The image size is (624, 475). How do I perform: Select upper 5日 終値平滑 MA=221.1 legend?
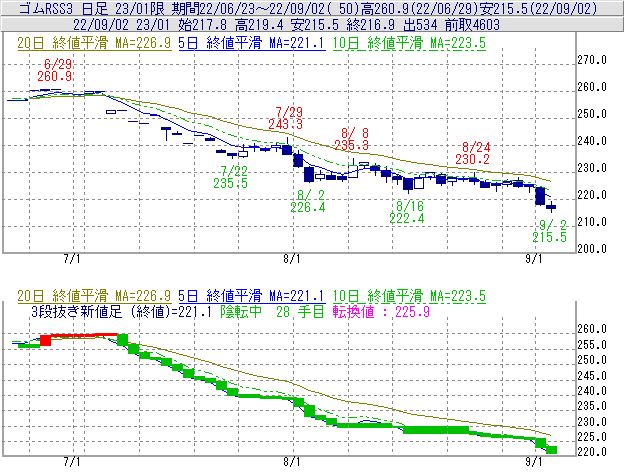coord(252,43)
